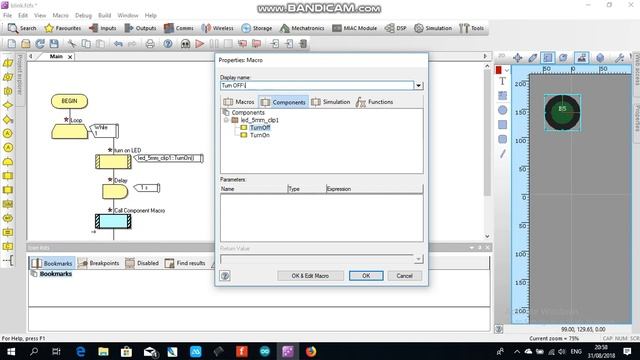This screenshot has width=640, height=360.
Task: Open the Inputs component dropdown
Action: (x=102, y=28)
